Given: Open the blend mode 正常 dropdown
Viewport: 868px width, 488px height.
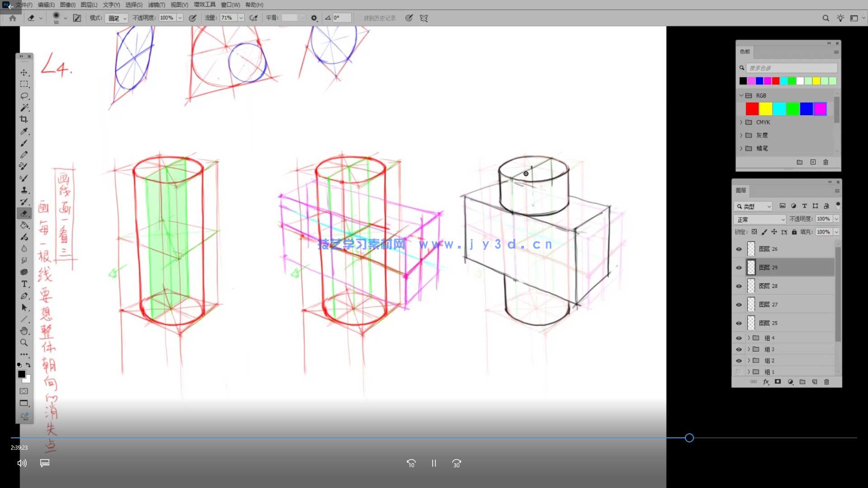Looking at the screenshot, I should (x=760, y=219).
